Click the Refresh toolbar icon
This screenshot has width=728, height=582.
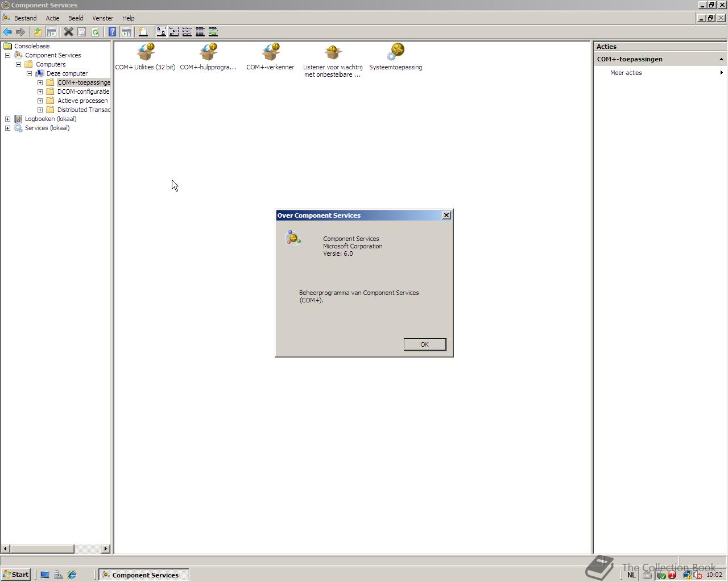pos(95,32)
